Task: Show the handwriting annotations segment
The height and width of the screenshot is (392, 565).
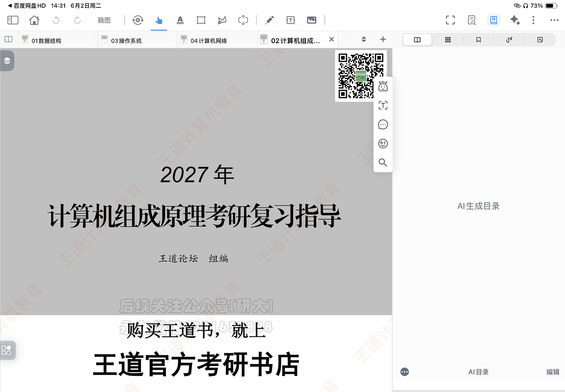Action: [x=509, y=40]
